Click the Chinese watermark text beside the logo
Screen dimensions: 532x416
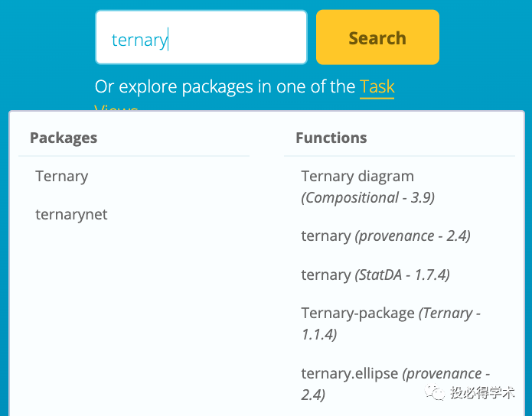pyautogui.click(x=481, y=393)
